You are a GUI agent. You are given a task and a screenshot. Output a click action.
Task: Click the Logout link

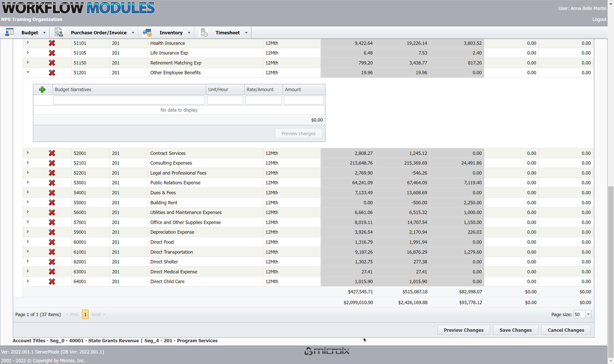click(599, 19)
